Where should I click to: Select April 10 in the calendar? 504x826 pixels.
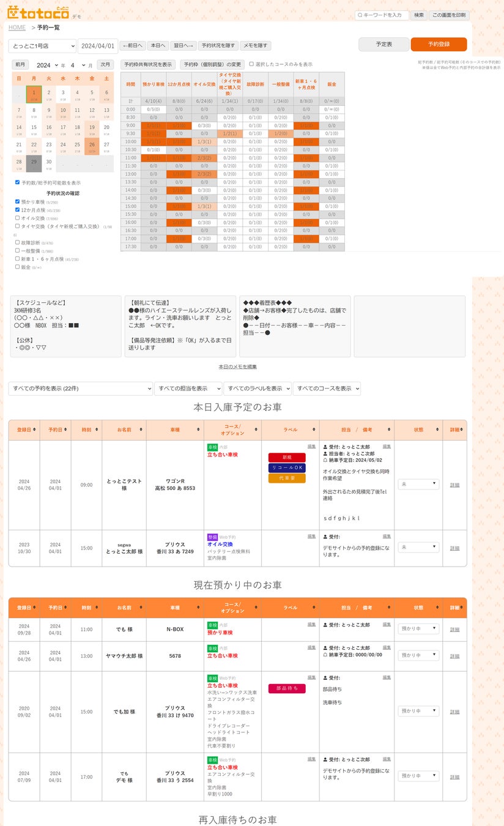(63, 112)
